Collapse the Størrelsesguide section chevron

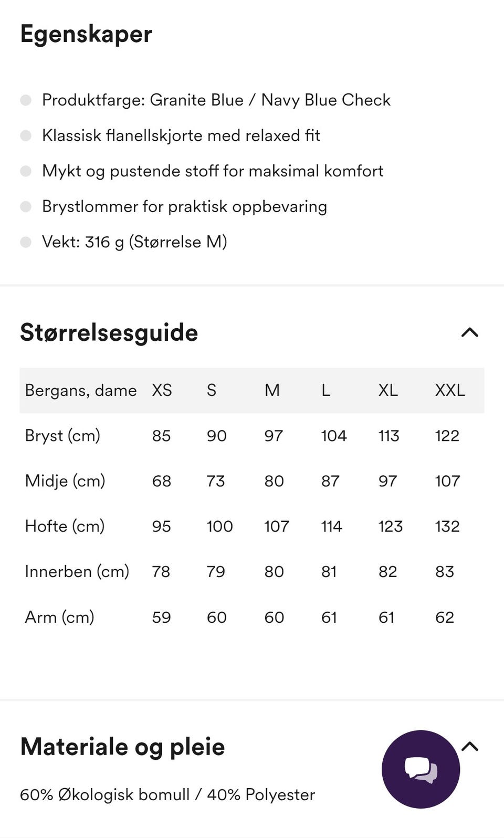[469, 332]
